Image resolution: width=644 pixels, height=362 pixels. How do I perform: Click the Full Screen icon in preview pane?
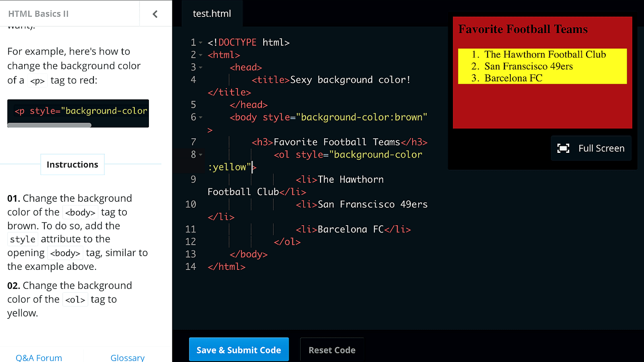(563, 148)
